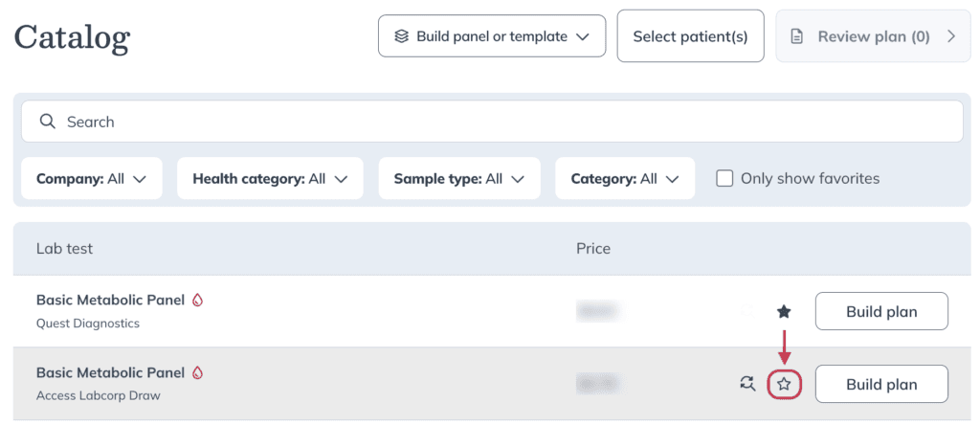The image size is (980, 425).
Task: Click Build plan for Quest Diagnostics
Action: pos(881,311)
